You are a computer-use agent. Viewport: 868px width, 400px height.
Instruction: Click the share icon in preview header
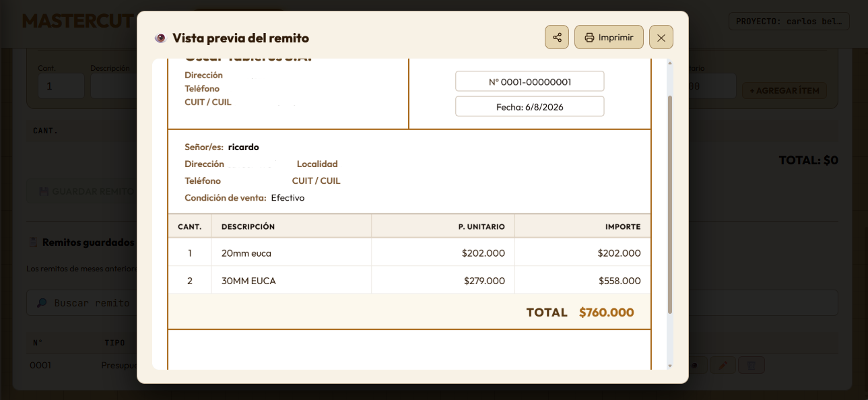557,37
